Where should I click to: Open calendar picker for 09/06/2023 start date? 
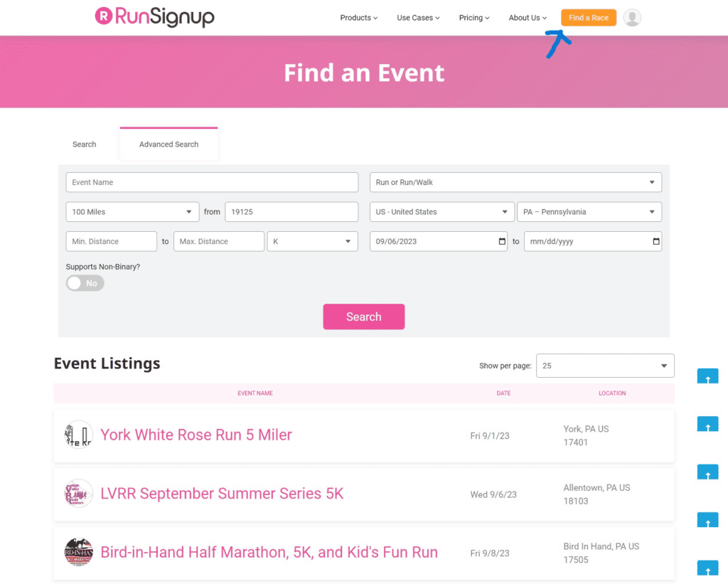tap(502, 241)
